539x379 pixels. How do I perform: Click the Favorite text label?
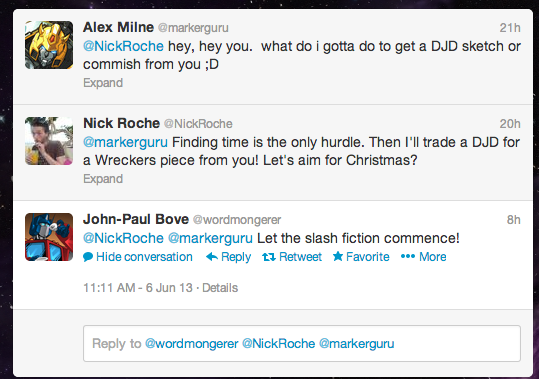(368, 257)
